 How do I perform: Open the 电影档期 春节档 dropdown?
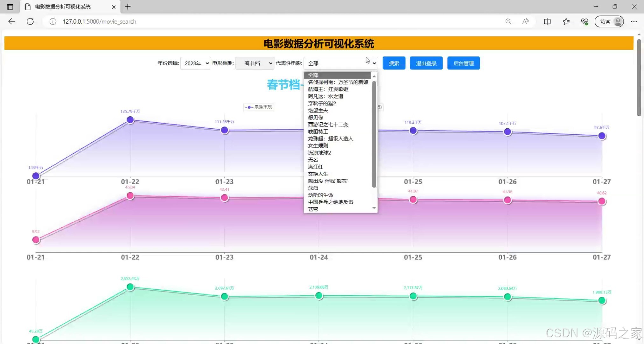254,63
